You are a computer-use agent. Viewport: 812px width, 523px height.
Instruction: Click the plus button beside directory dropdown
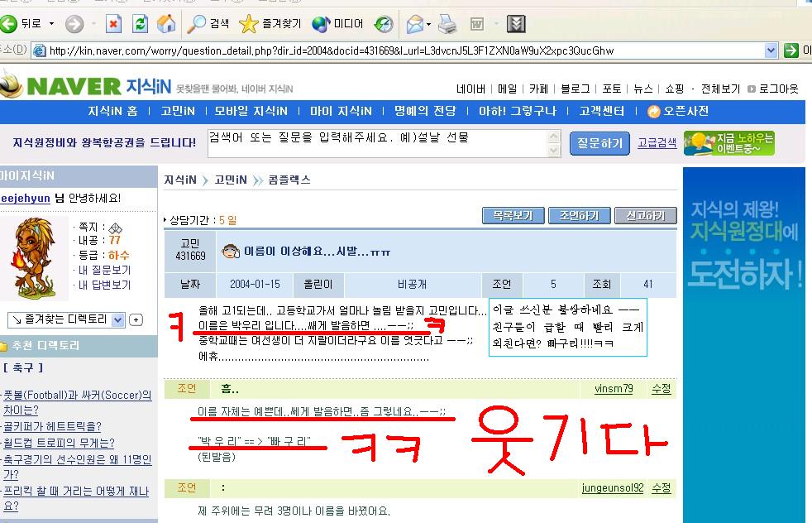tap(136, 319)
